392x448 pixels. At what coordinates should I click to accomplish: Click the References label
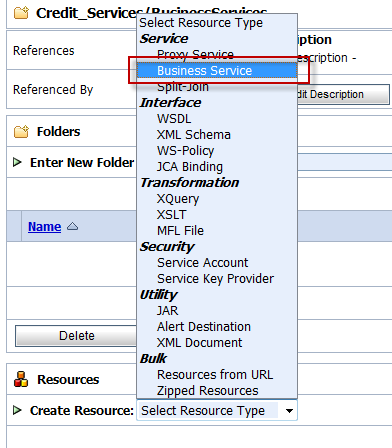[43, 51]
